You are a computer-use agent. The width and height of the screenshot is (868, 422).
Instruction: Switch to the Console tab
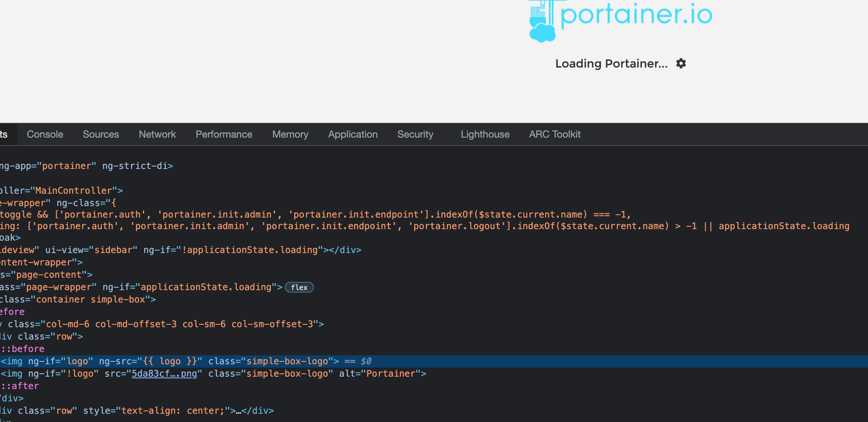tap(45, 134)
